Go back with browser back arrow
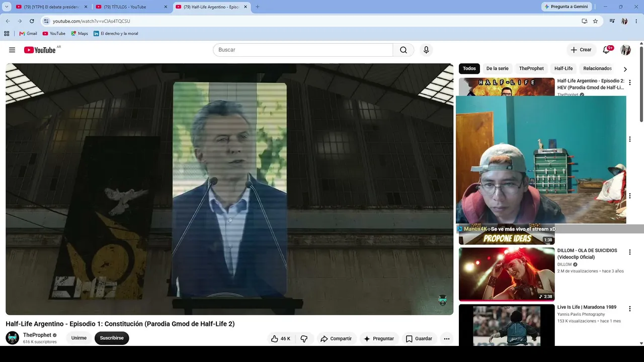 click(x=8, y=21)
